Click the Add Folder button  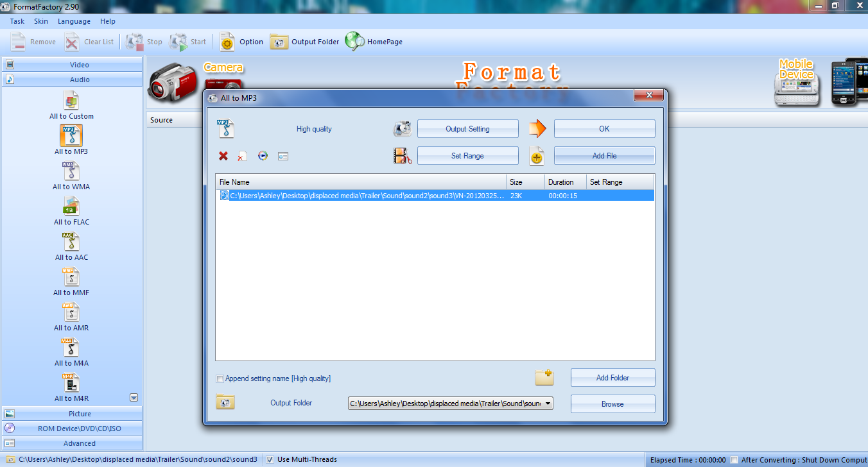612,378
